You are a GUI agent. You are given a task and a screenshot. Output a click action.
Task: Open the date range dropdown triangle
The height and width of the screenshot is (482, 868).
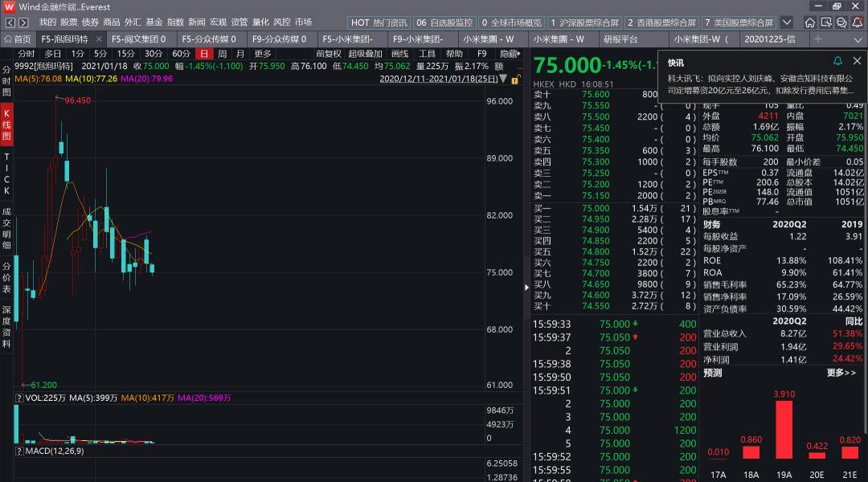(502, 79)
